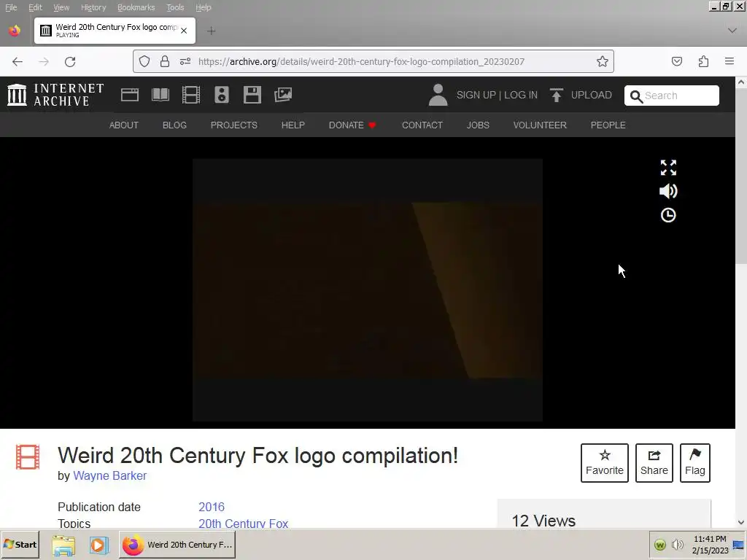Open the Firefox application hamburger menu
Screen dimensions: 747x560
pos(729,61)
